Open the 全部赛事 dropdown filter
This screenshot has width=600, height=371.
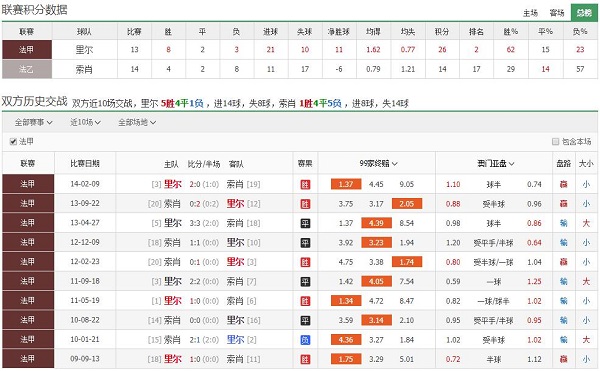point(34,122)
